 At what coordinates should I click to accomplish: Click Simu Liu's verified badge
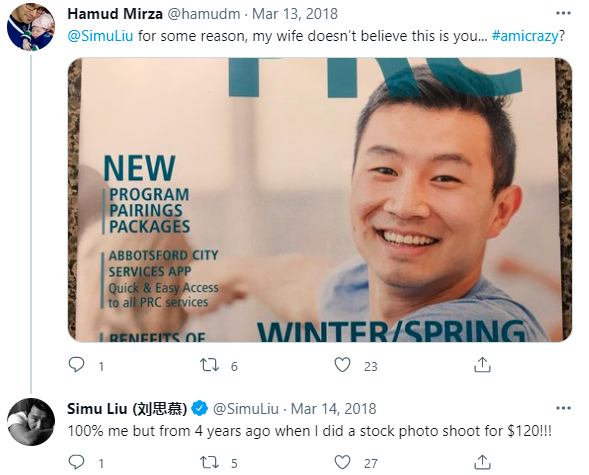pos(199,409)
